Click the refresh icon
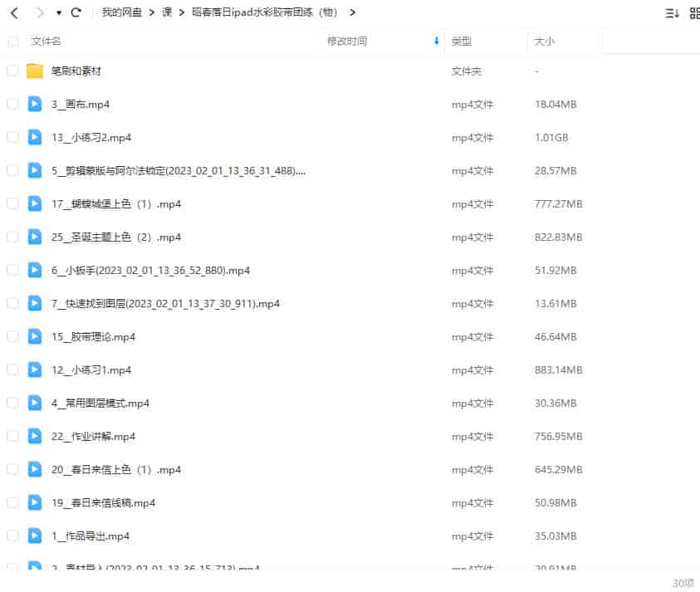Image resolution: width=700 pixels, height=592 pixels. (x=75, y=12)
